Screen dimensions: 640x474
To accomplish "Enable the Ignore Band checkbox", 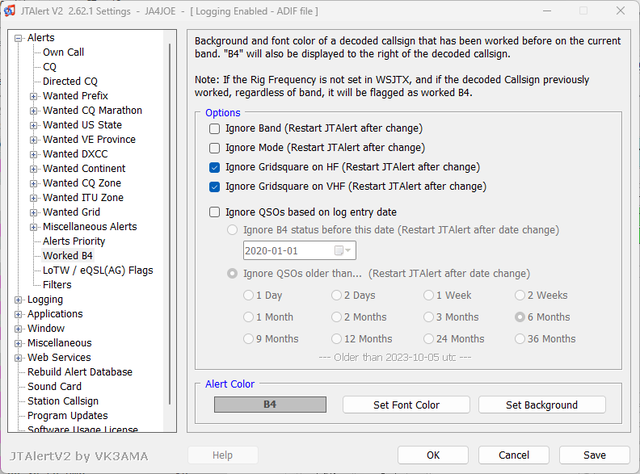I will [214, 129].
